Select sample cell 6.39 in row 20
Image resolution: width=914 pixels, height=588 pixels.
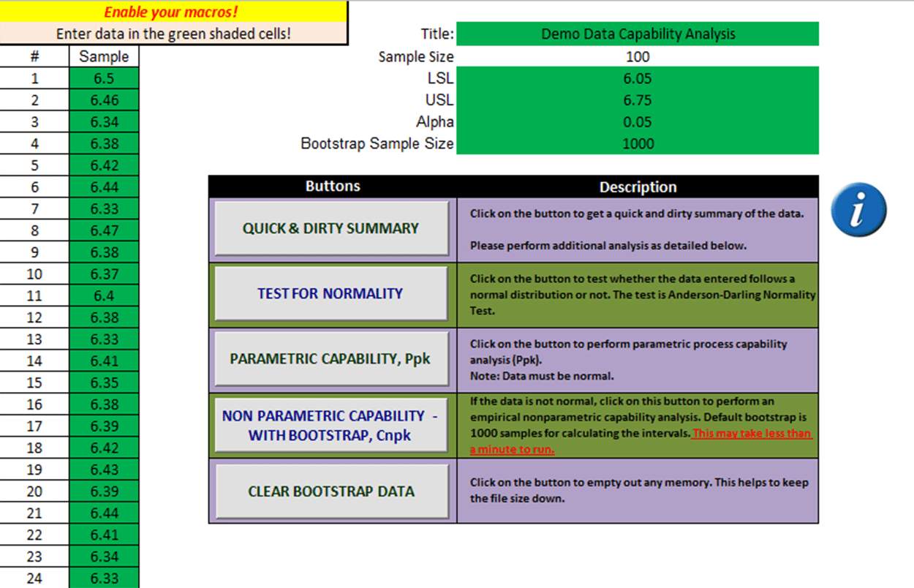pos(104,491)
